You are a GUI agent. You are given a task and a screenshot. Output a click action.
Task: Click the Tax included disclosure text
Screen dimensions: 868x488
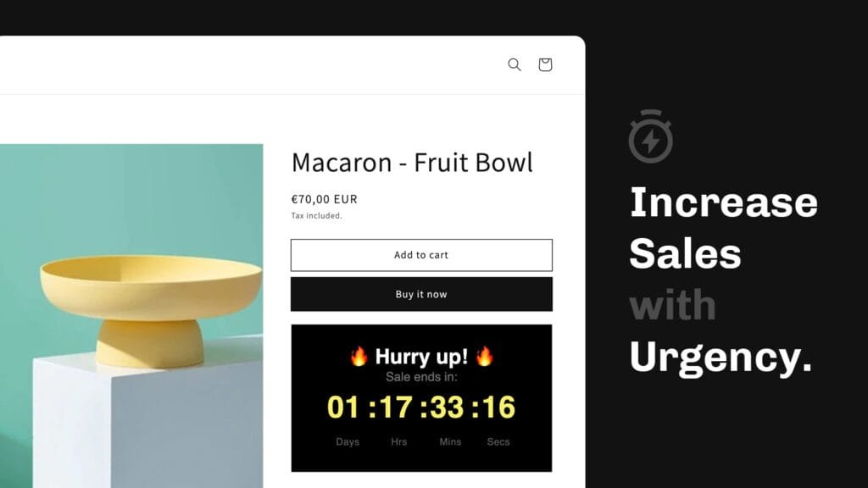click(316, 216)
